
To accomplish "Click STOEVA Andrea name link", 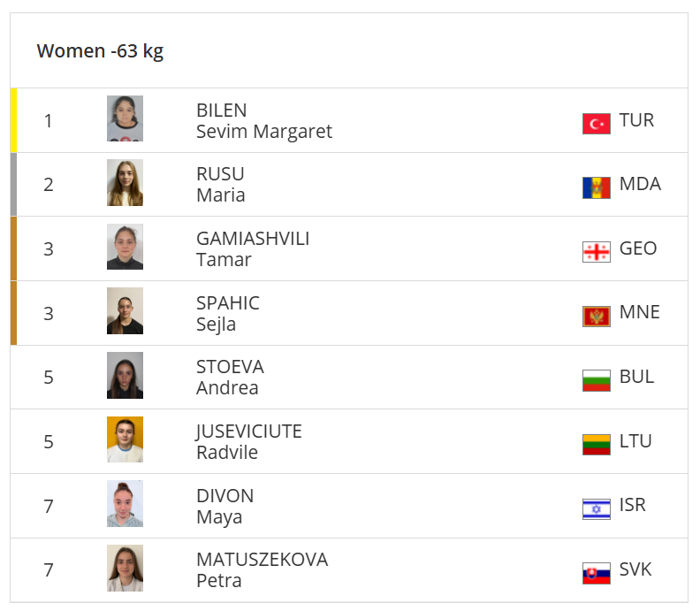I will pos(229,378).
